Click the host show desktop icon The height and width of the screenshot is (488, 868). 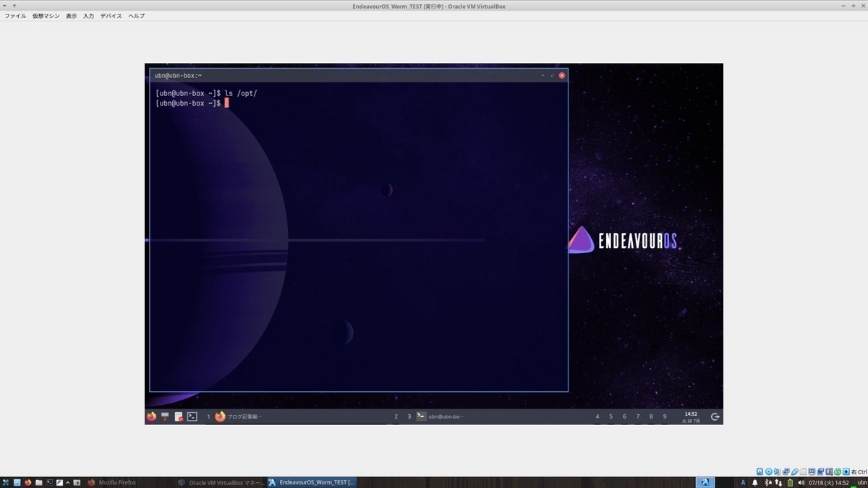click(17, 482)
